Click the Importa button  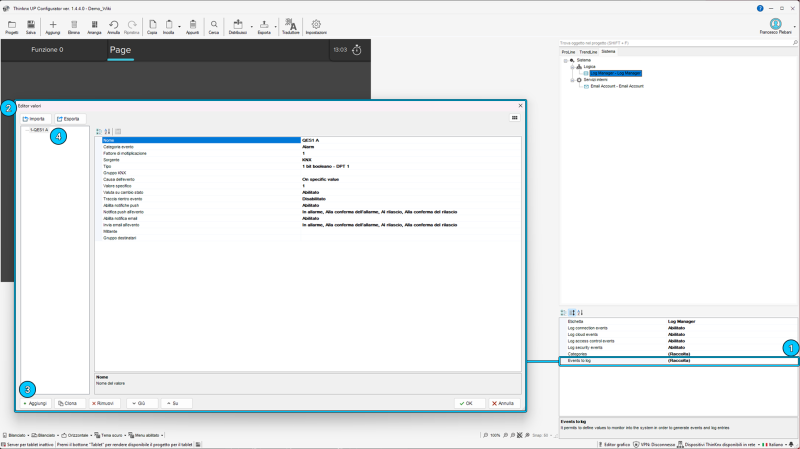(x=34, y=119)
